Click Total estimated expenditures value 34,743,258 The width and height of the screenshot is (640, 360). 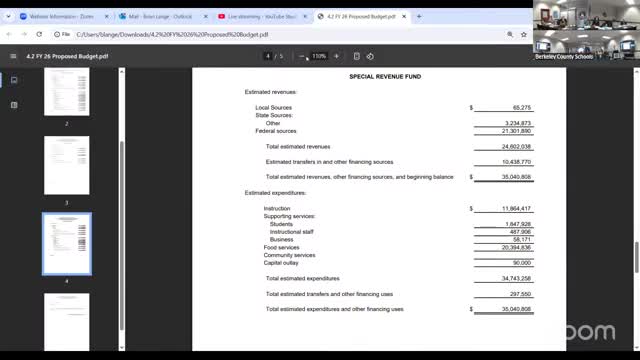516,278
